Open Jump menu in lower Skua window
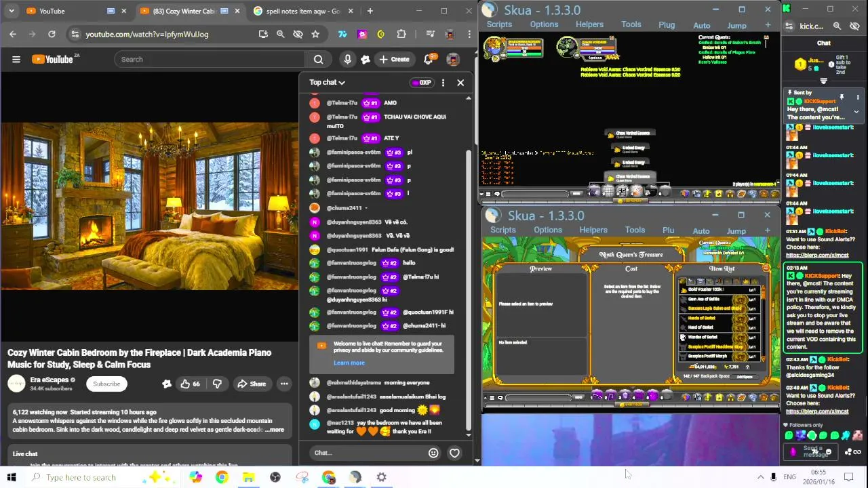 click(x=736, y=231)
